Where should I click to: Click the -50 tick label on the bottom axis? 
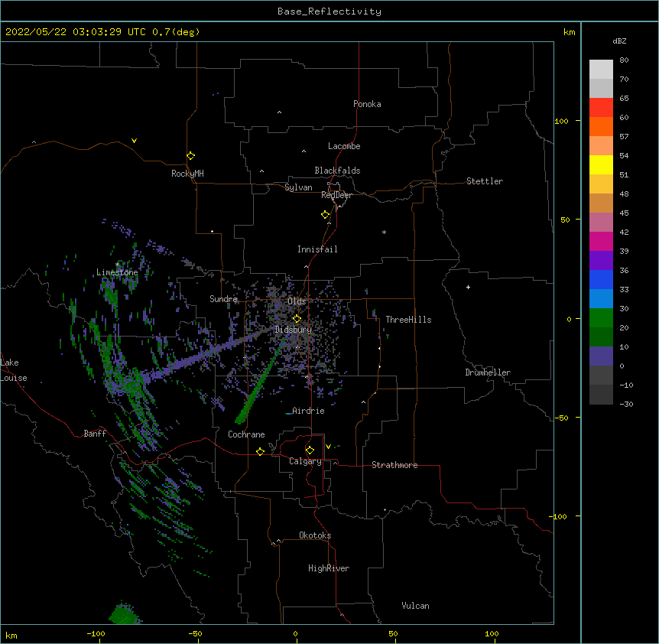pos(195,633)
